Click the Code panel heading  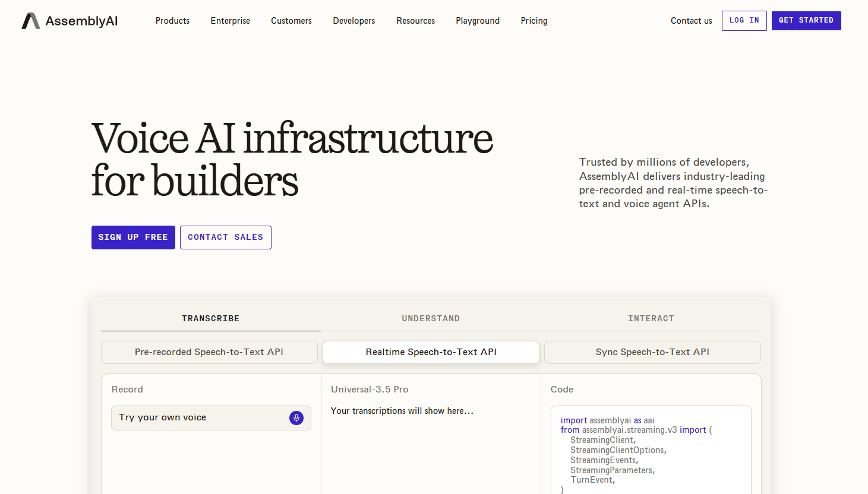point(562,389)
